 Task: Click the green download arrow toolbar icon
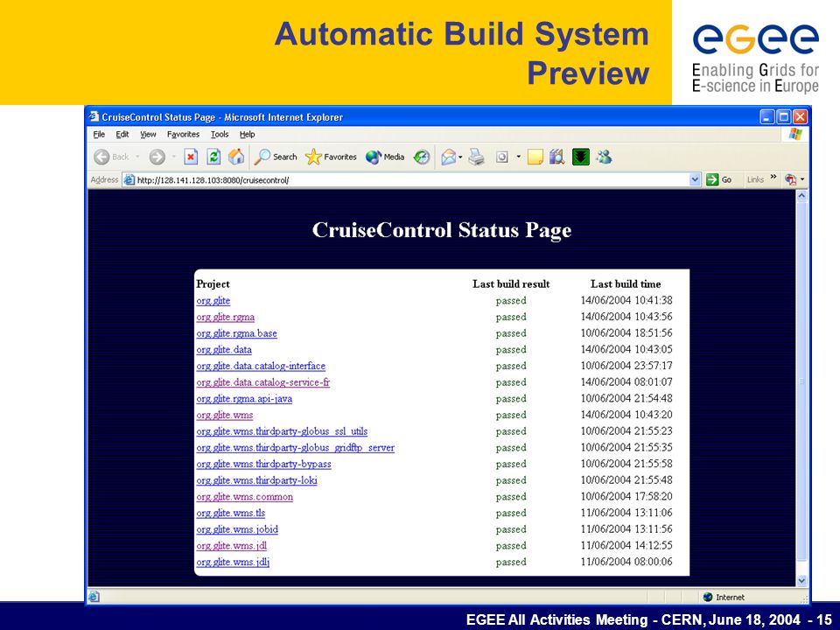[x=581, y=157]
